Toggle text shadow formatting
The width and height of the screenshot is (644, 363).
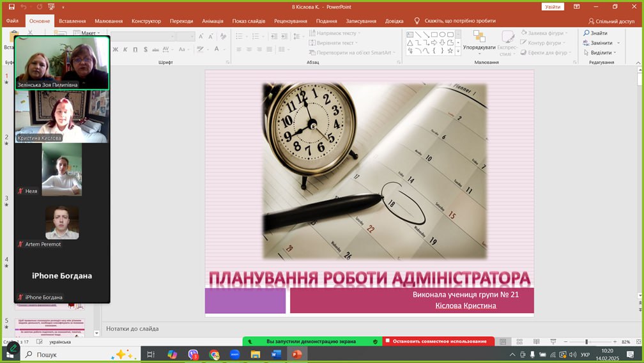[144, 49]
